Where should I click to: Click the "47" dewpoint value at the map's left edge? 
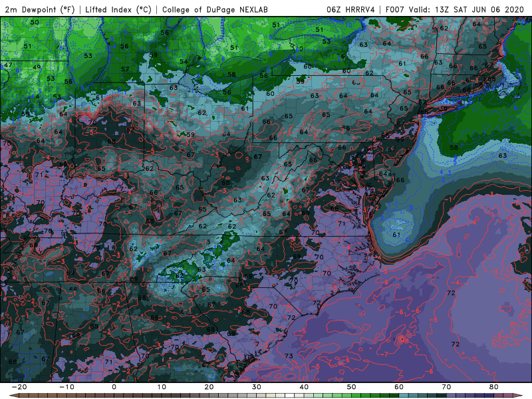coord(8,65)
